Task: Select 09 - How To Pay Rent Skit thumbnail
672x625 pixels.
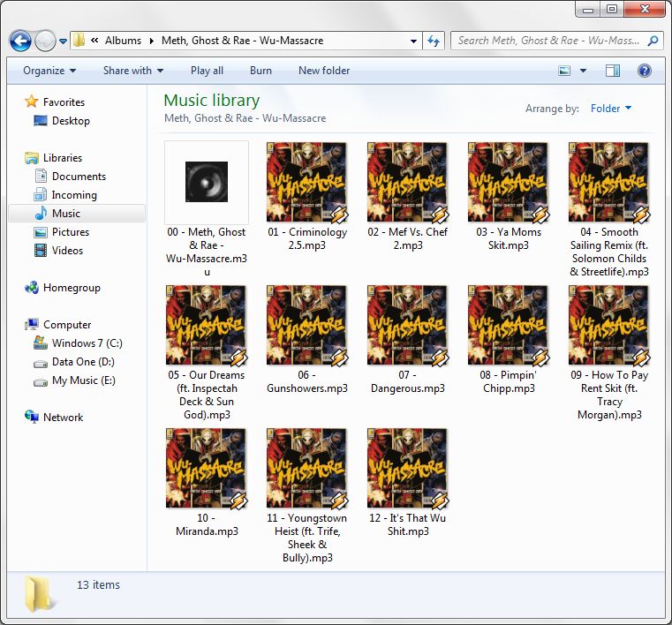Action: pyautogui.click(x=609, y=325)
